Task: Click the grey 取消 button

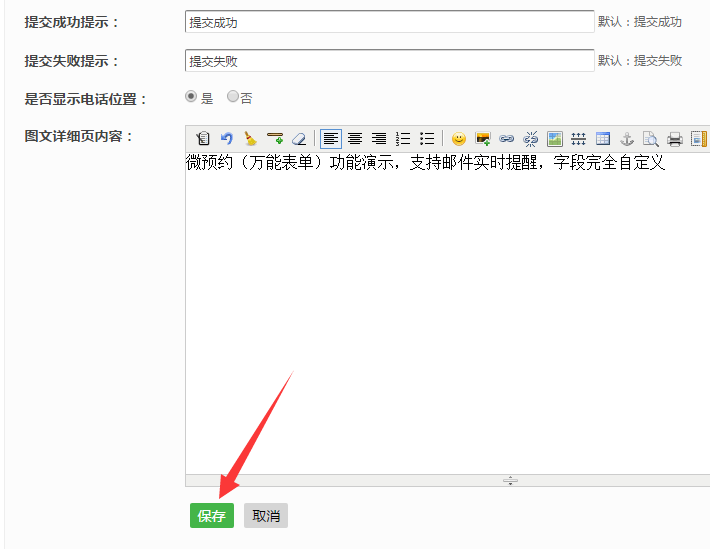Action: 266,515
